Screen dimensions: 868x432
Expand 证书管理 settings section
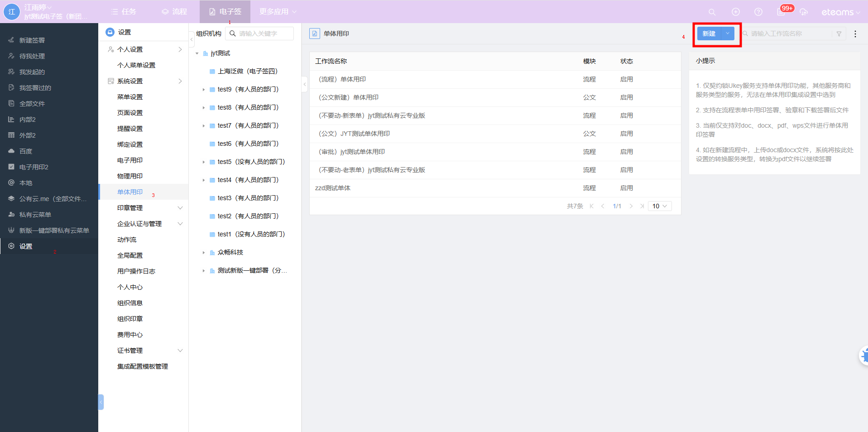(x=180, y=350)
